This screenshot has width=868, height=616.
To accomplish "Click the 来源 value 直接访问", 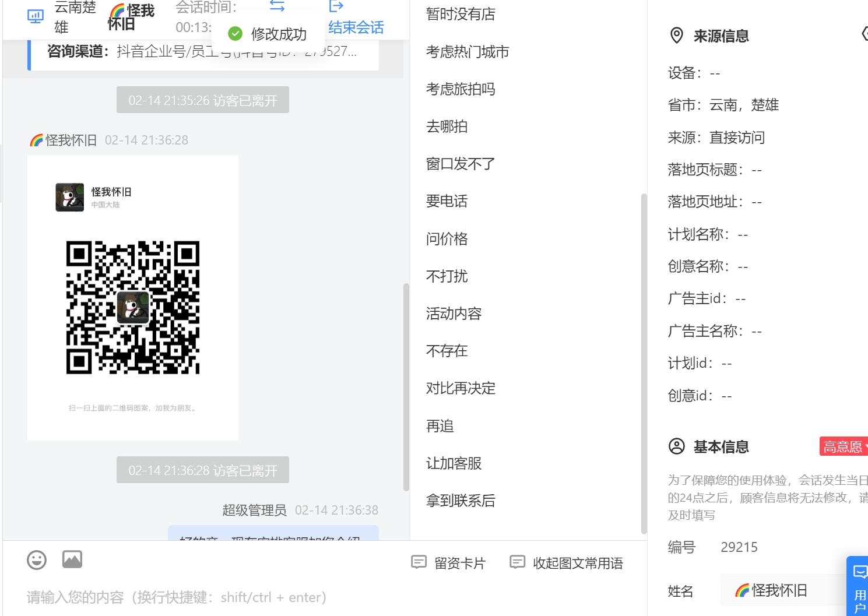I will point(737,138).
